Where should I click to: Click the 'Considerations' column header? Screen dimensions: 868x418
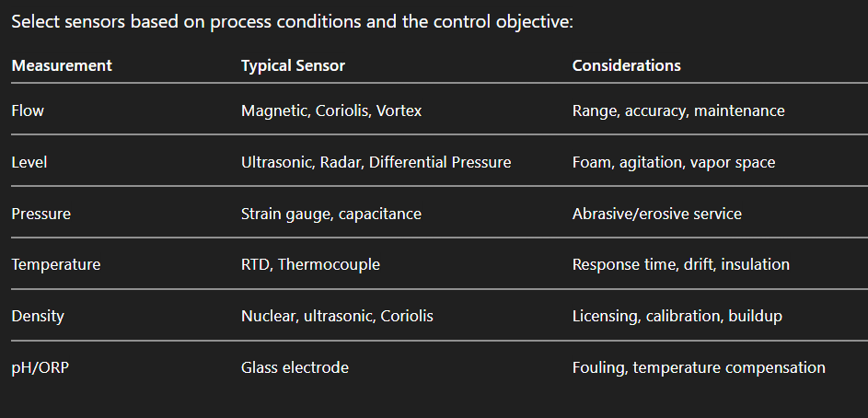pyautogui.click(x=627, y=65)
